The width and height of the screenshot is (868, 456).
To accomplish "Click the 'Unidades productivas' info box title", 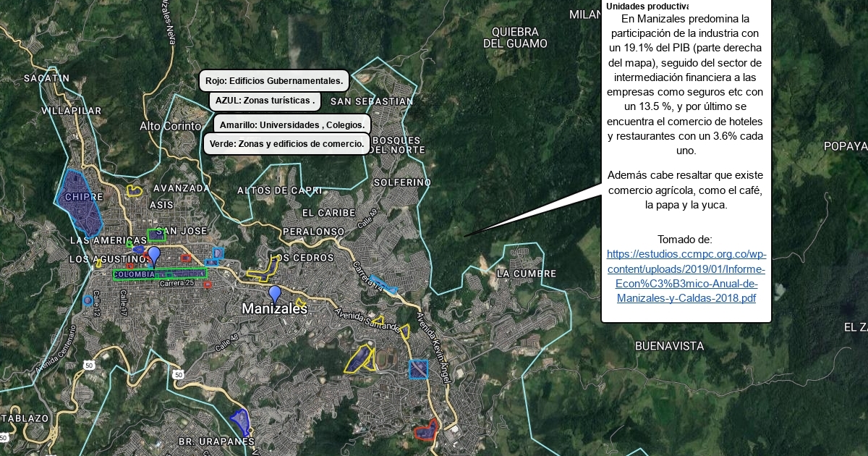I will click(x=647, y=7).
